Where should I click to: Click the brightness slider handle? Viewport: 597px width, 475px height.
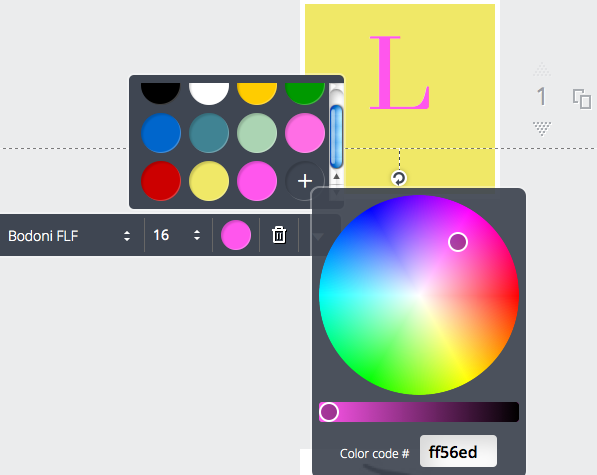click(x=329, y=412)
